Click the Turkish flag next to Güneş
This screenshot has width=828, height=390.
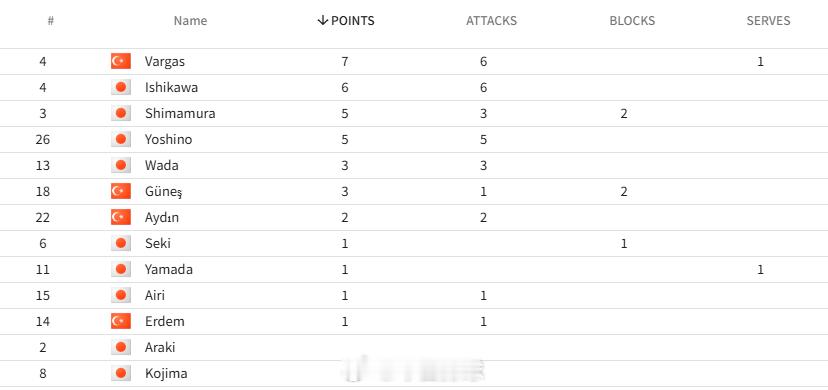point(120,191)
